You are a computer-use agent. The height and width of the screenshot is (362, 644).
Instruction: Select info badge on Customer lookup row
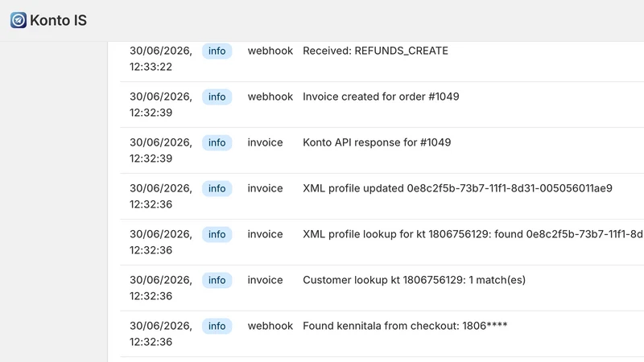coord(217,280)
